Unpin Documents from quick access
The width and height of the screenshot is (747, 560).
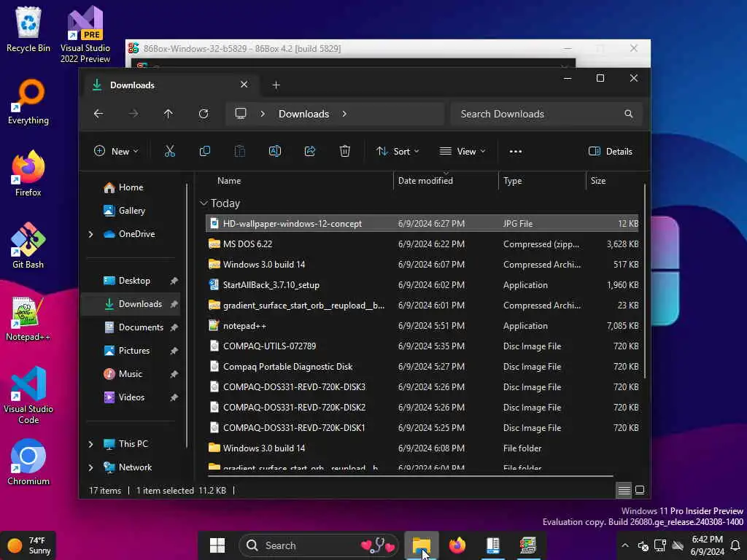pos(174,327)
